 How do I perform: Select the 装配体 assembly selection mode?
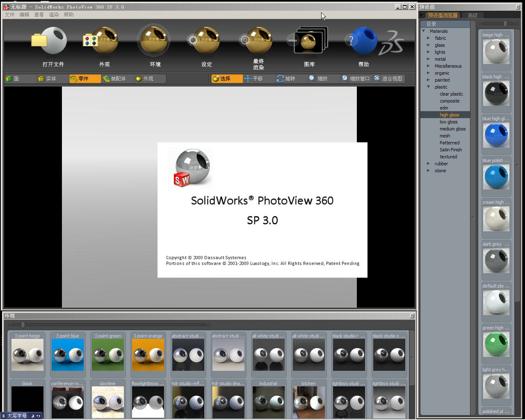click(117, 79)
